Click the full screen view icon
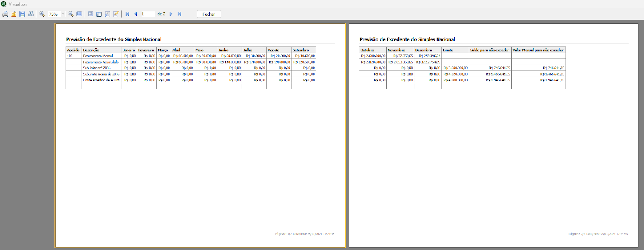This screenshot has height=250, width=644. 79,14
